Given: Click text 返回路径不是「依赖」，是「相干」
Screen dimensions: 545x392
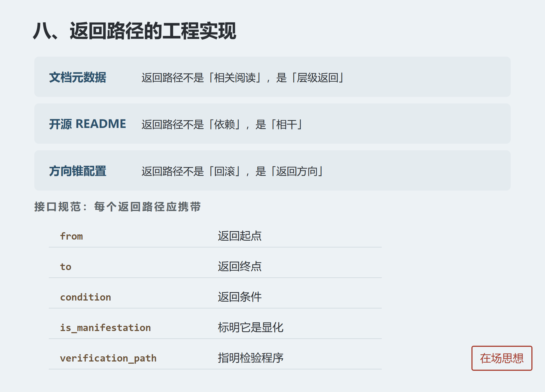Looking at the screenshot, I should point(222,124).
